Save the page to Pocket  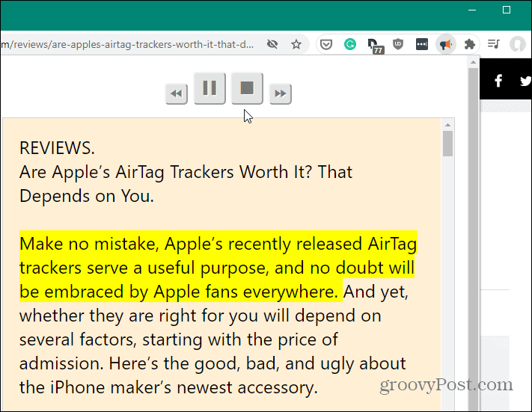pos(327,45)
